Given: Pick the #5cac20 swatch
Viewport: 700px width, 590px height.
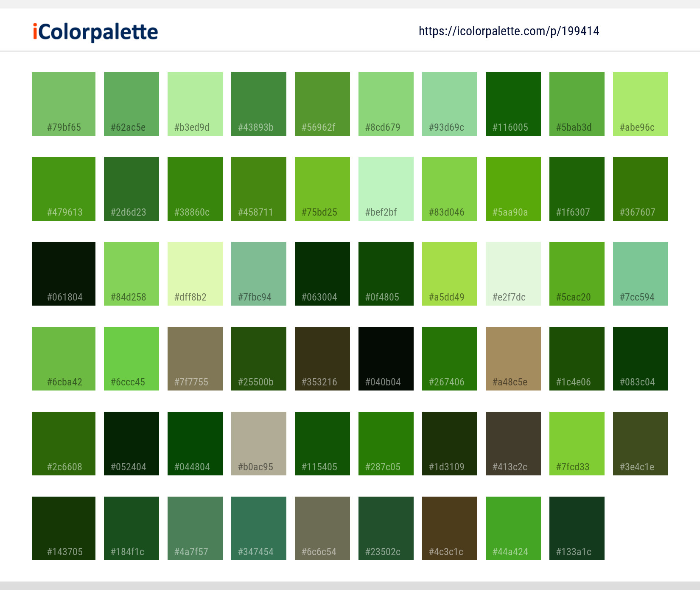Looking at the screenshot, I should [577, 274].
